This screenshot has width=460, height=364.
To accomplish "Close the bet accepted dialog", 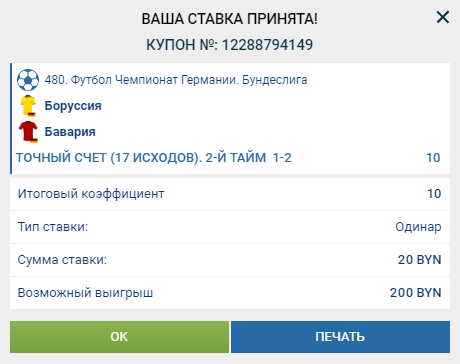I will point(443,17).
